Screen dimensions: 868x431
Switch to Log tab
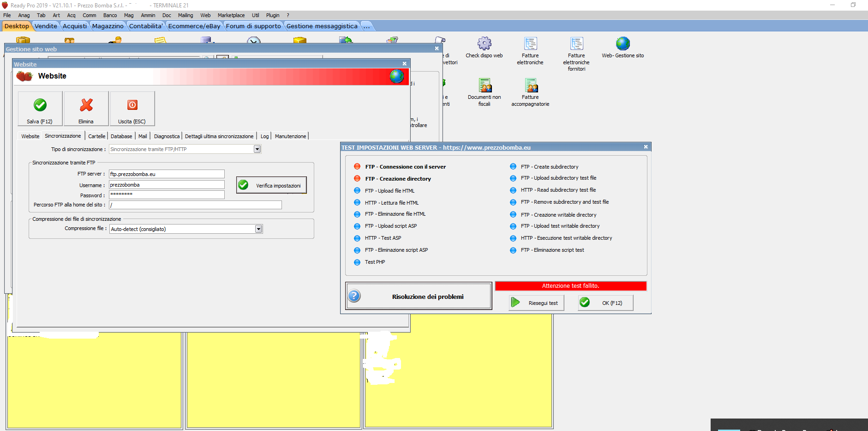pos(264,136)
